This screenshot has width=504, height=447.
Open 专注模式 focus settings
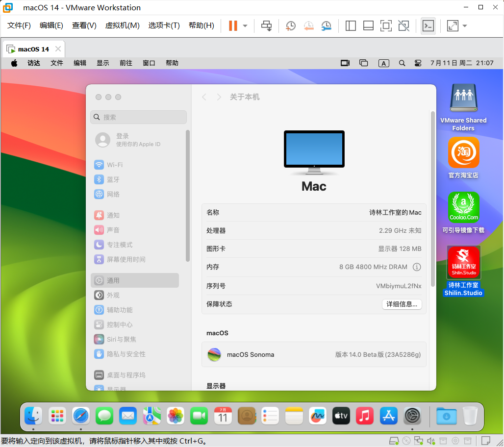113,245
